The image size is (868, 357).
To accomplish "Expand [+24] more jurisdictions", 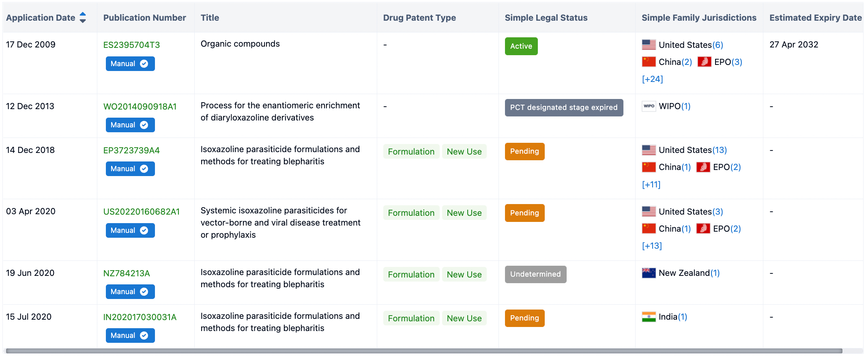I will pyautogui.click(x=652, y=79).
